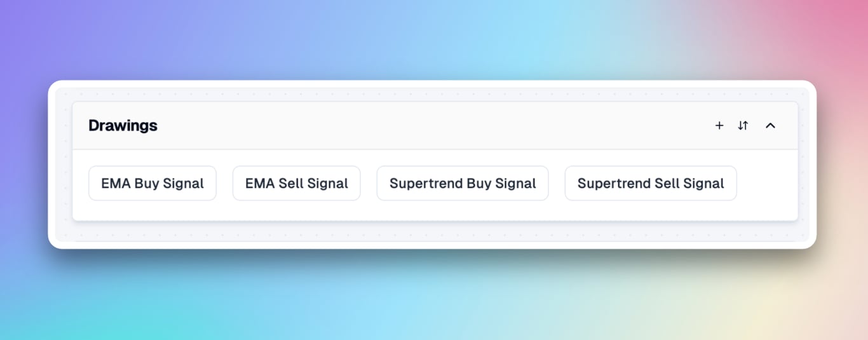Add a new drawing using the + icon
868x340 pixels.
(x=719, y=126)
